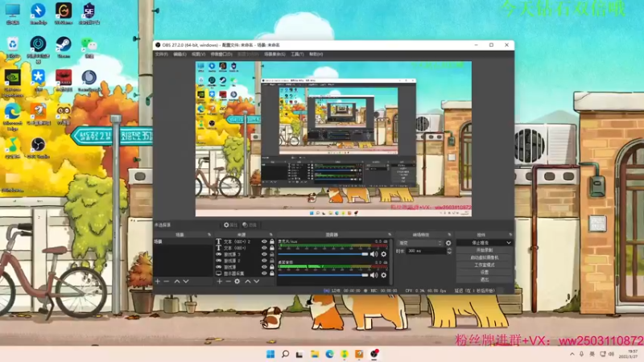Undock the Sources panel with its corner icon
Screen dimensions: 644x362
[x=270, y=235]
